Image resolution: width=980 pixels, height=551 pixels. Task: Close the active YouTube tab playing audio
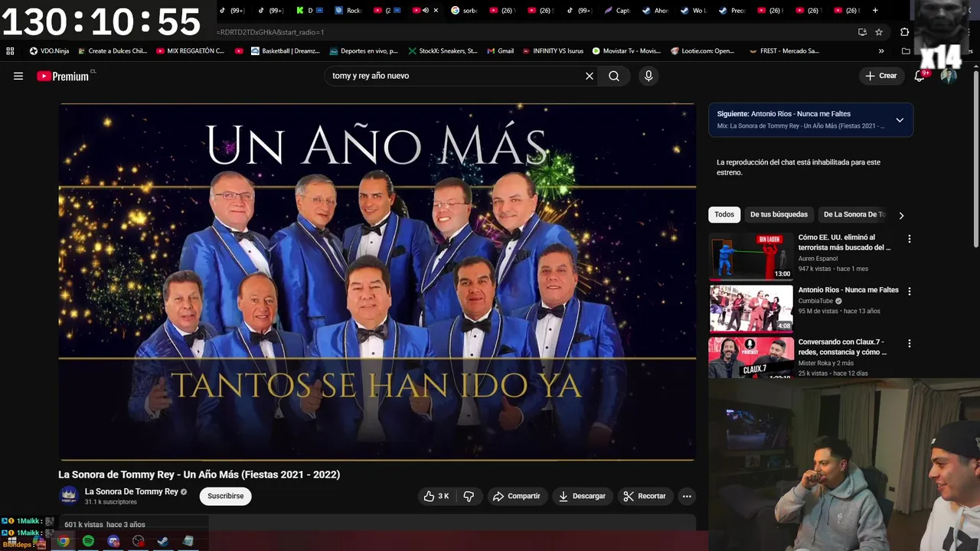coord(436,11)
